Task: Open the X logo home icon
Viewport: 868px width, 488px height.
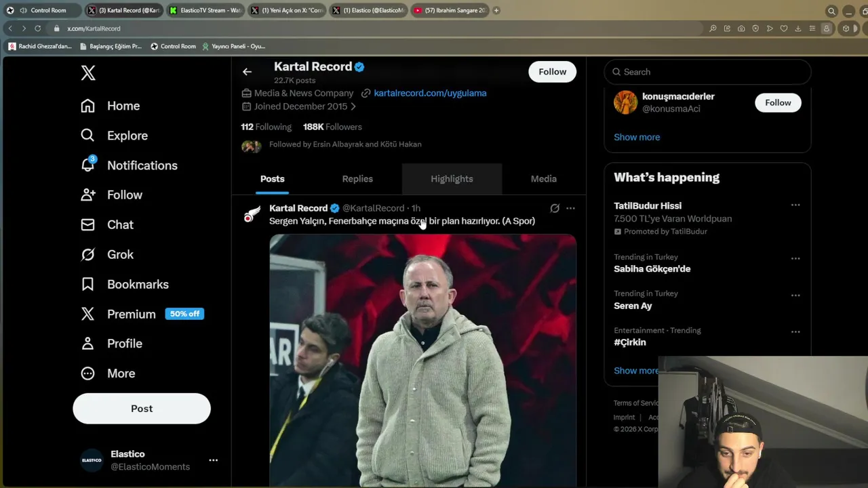Action: click(88, 73)
